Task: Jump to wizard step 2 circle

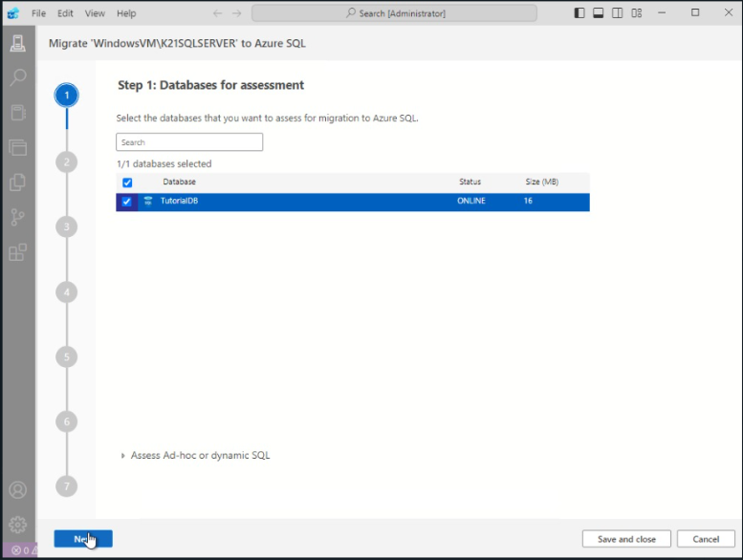Action: click(x=66, y=162)
